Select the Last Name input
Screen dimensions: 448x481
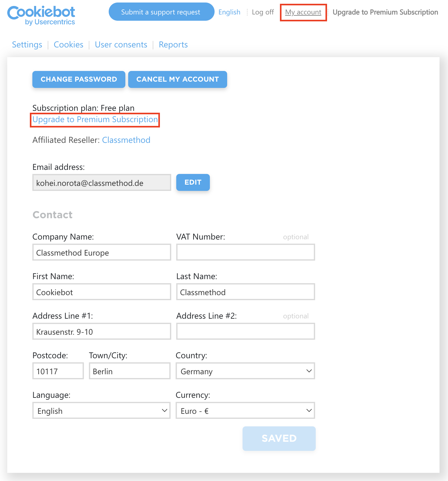[x=246, y=292]
